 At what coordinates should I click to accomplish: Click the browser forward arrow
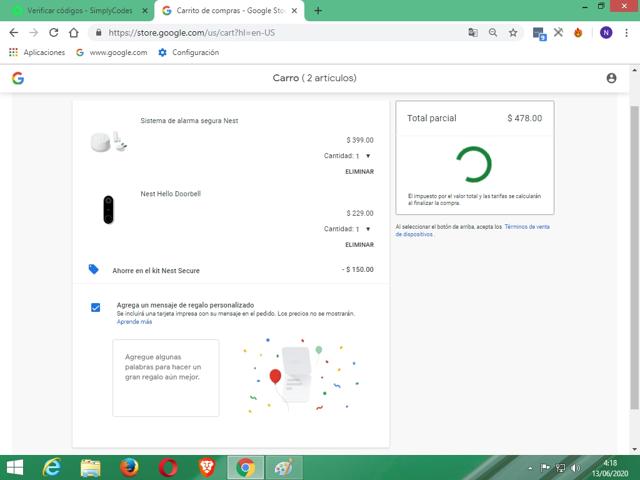[34, 33]
